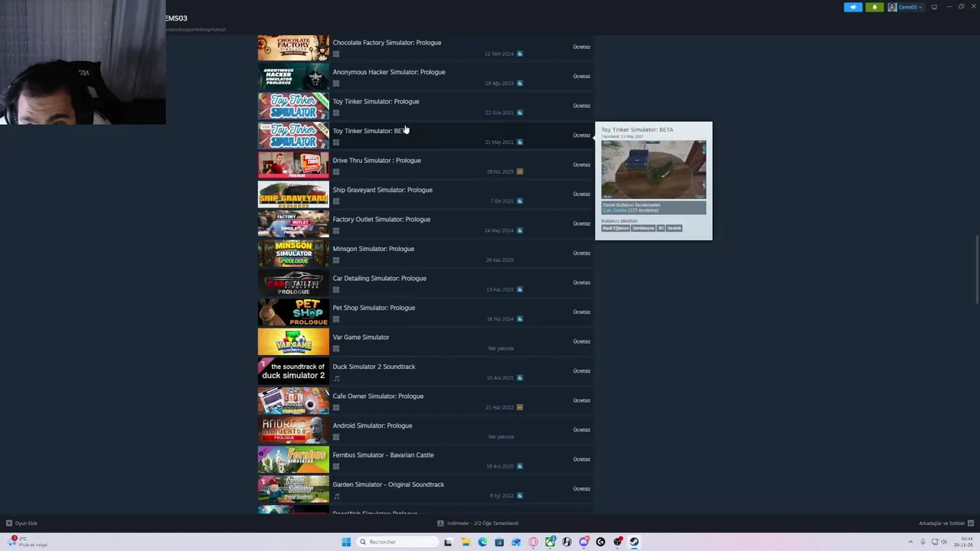Click the taskbar Rechercher search box

pos(398,542)
